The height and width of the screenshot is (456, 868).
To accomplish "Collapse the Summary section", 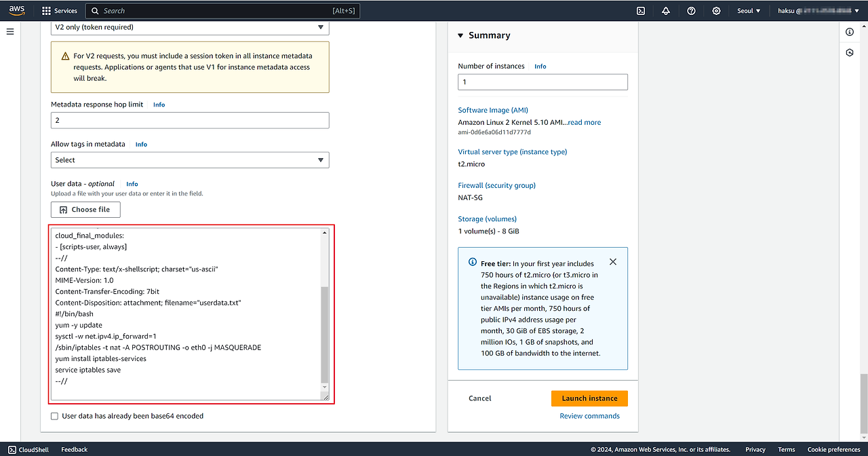I will 460,35.
